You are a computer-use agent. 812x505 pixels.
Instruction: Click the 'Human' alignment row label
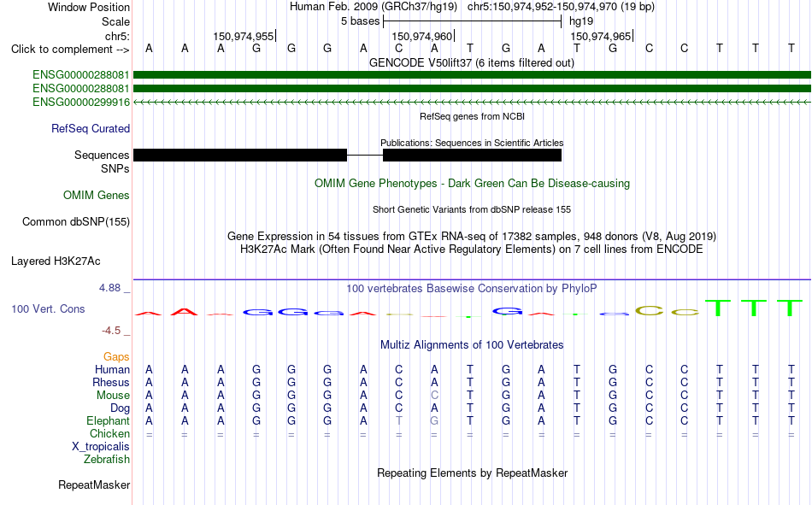112,369
